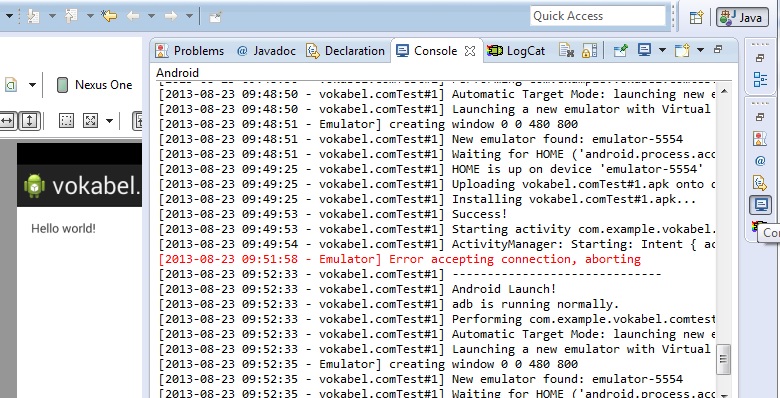The image size is (780, 398).
Task: Switch to the LogCat tab
Action: click(x=516, y=51)
